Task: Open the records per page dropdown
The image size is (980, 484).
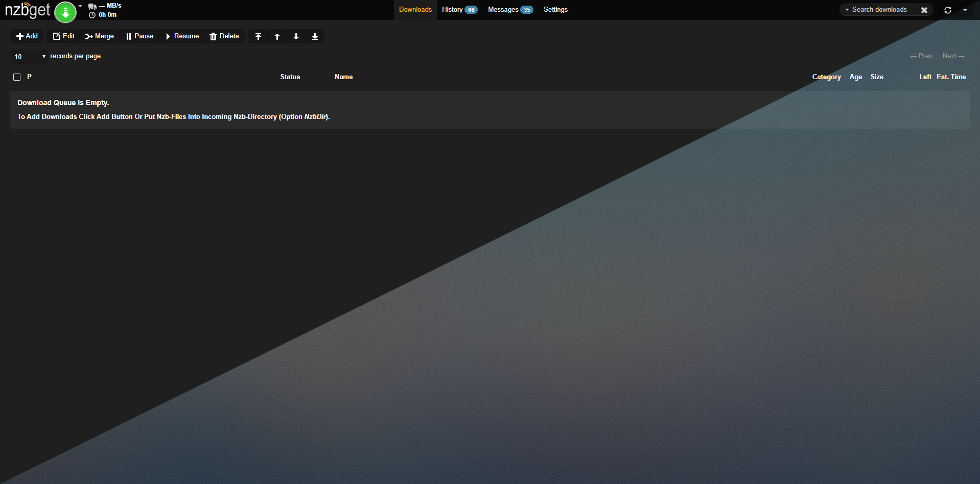Action: click(30, 56)
